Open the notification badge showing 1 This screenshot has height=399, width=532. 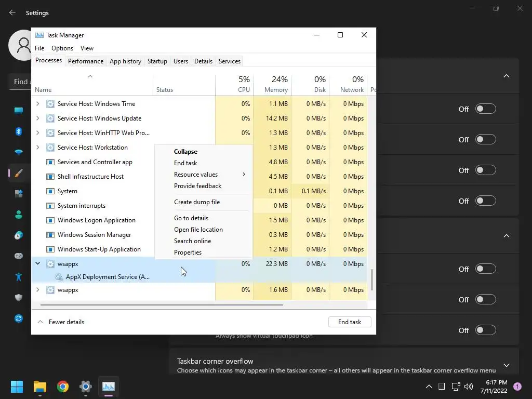pos(517,387)
